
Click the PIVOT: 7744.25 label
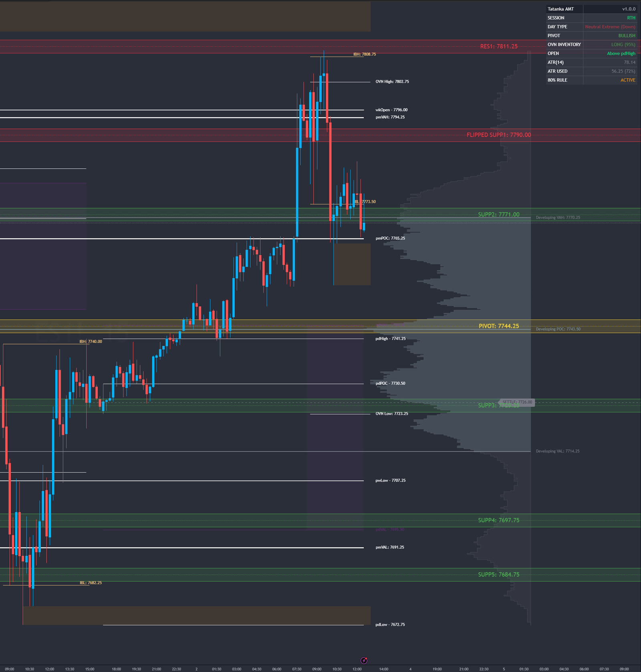tap(499, 326)
